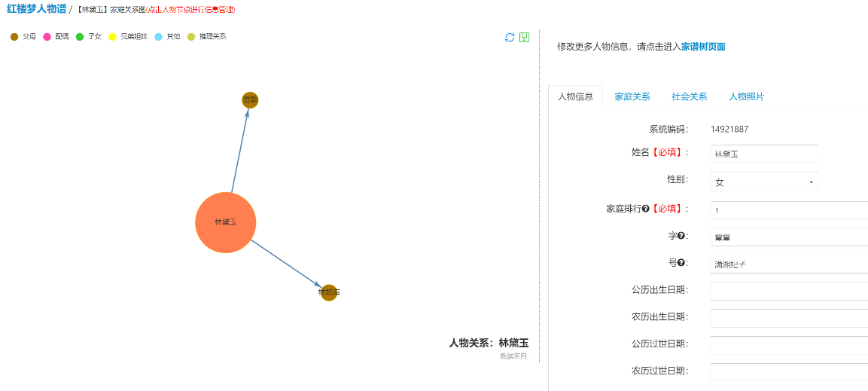Open the 家谱树页面 link
Image resolution: width=868 pixels, height=391 pixels.
[703, 47]
